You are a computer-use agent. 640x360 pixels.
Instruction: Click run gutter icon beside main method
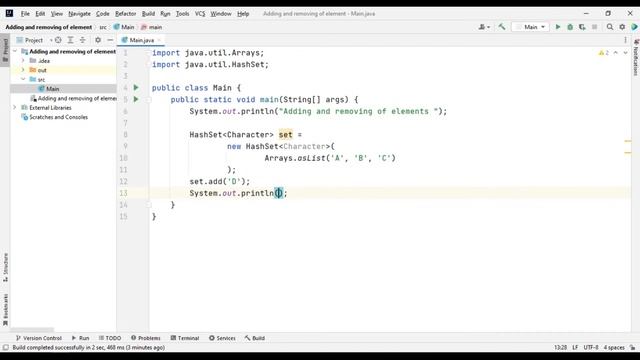[136, 99]
